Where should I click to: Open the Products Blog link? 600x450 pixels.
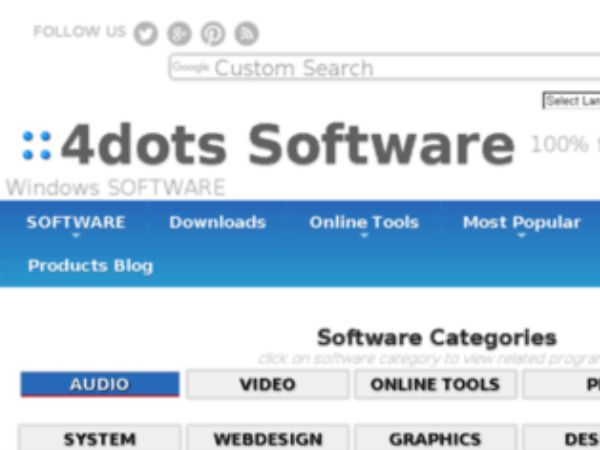coord(90,266)
